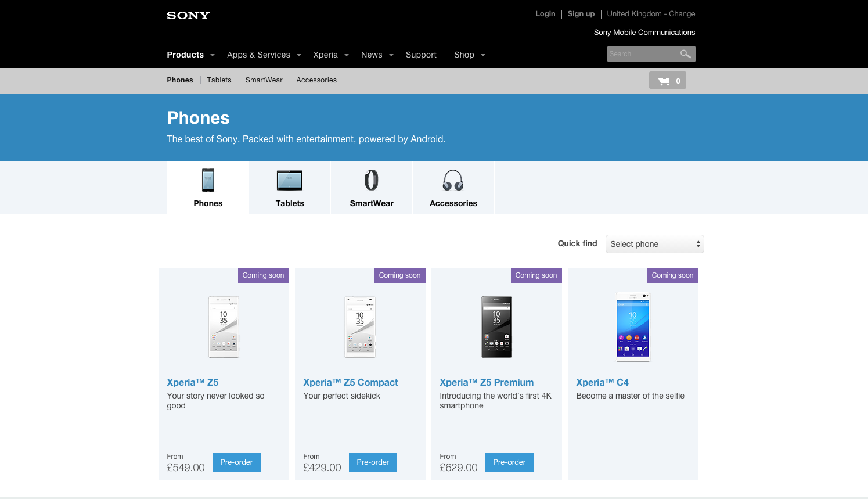
Task: Click the Login link
Action: (545, 14)
